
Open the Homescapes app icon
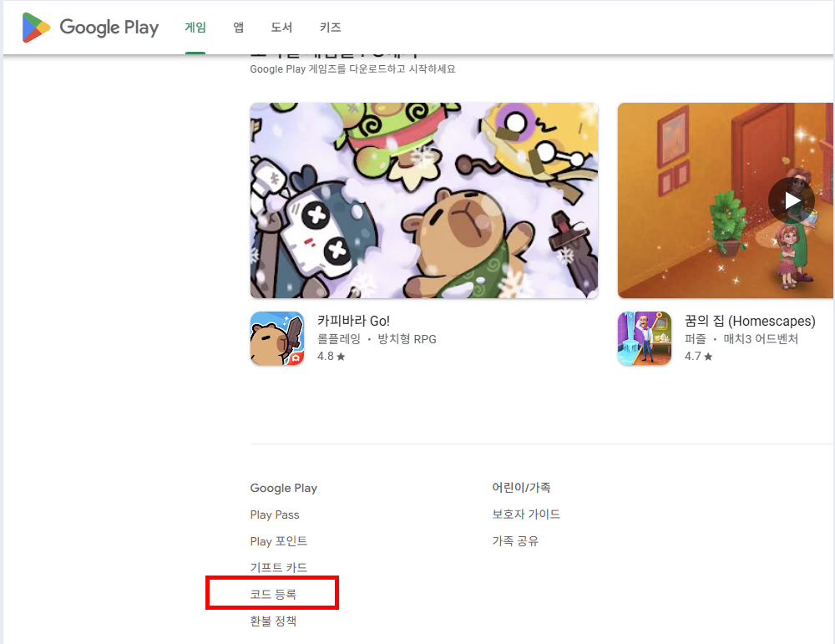point(645,338)
